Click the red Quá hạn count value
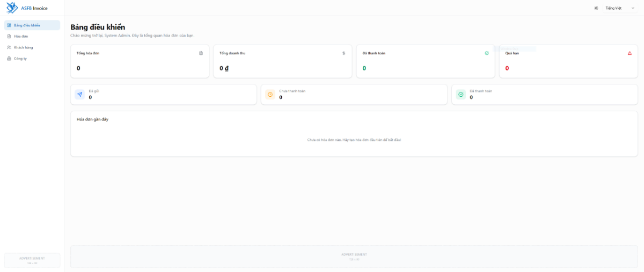This screenshot has height=272, width=644. pos(507,68)
